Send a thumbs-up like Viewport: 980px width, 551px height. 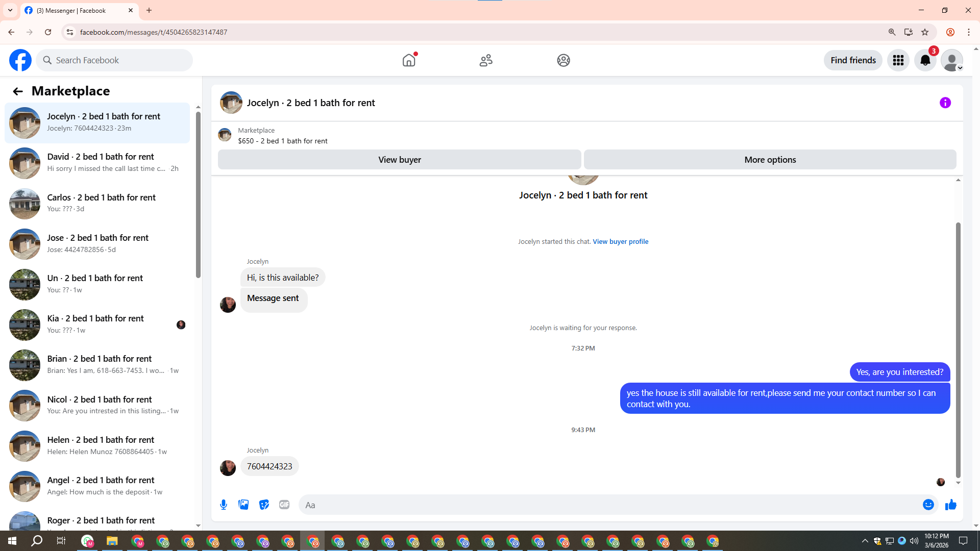[x=950, y=505]
